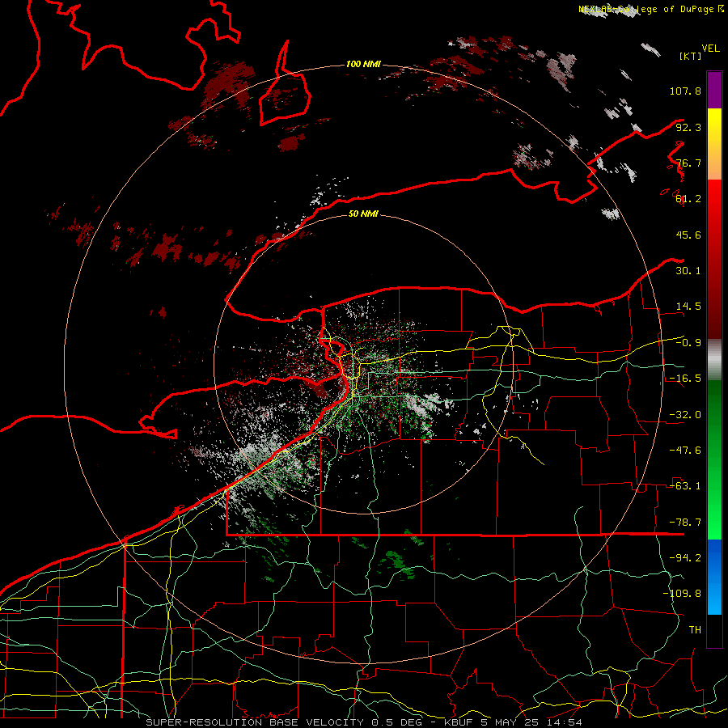Click the 100 NMI range ring label

pyautogui.click(x=363, y=64)
